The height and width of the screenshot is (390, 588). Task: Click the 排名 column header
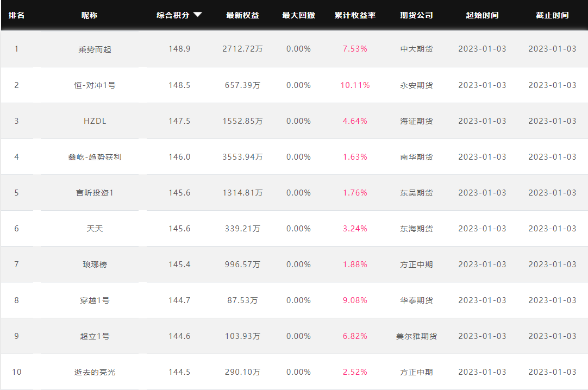[x=16, y=15]
